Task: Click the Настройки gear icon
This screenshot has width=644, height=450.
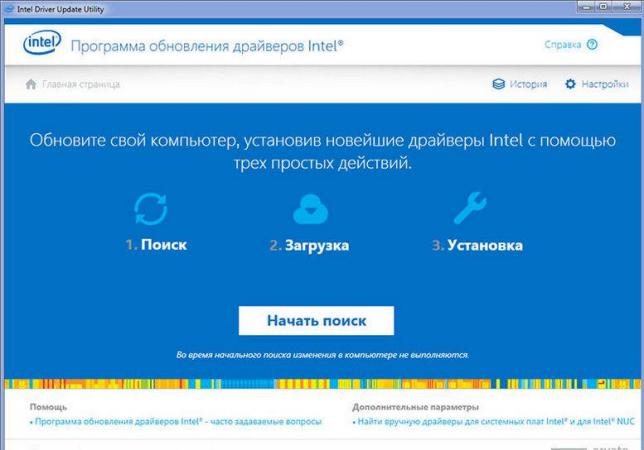Action: click(570, 84)
